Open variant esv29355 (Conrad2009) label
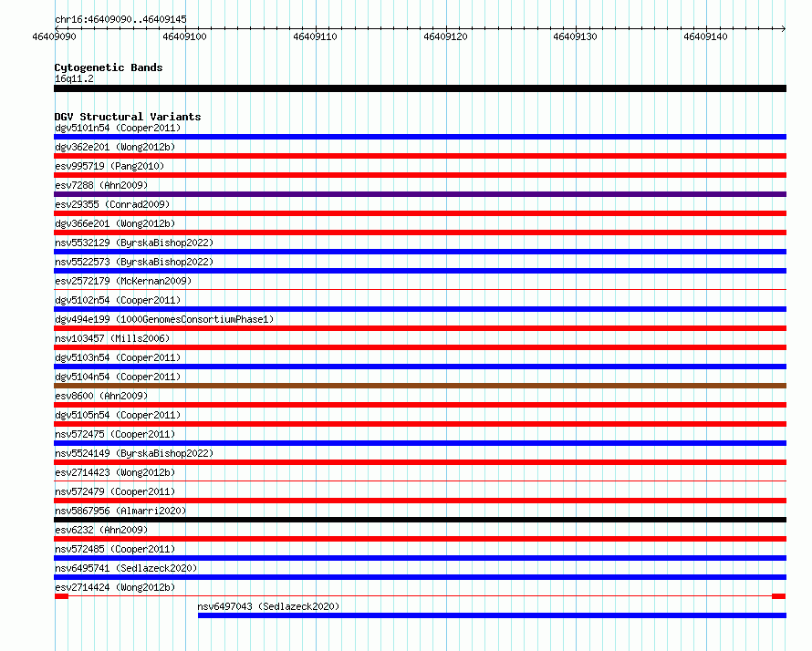The width and height of the screenshot is (812, 651). coord(112,204)
